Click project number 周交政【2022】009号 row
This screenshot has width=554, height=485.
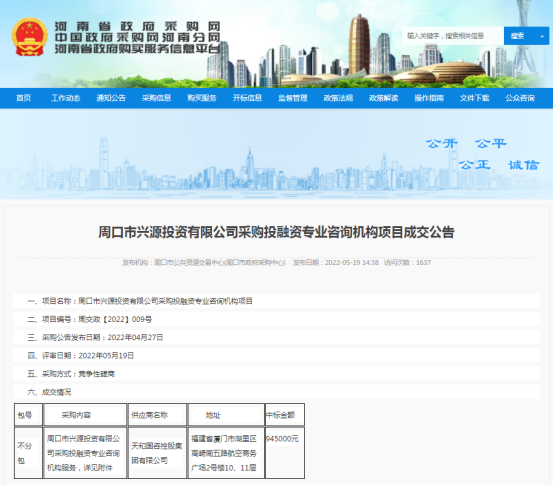277,319
